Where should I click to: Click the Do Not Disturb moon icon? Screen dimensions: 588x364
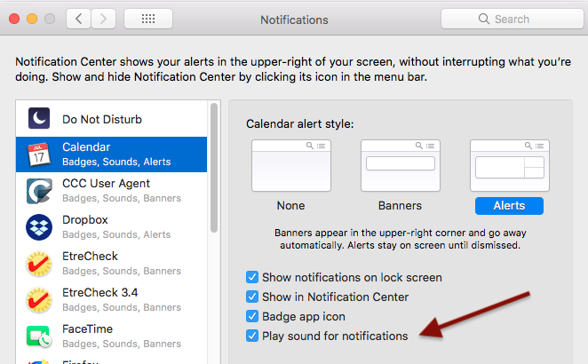click(39, 118)
